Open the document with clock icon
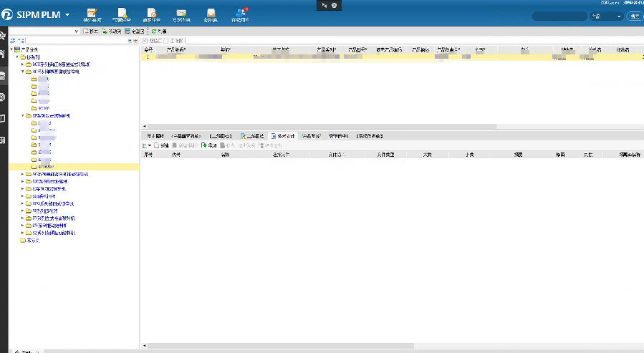The height and width of the screenshot is (353, 644). click(152, 13)
